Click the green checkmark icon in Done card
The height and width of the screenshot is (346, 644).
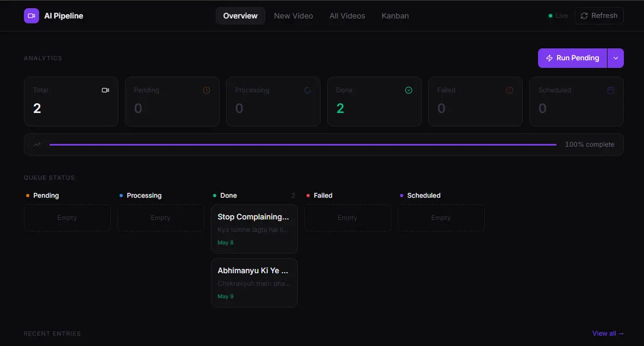tap(409, 90)
